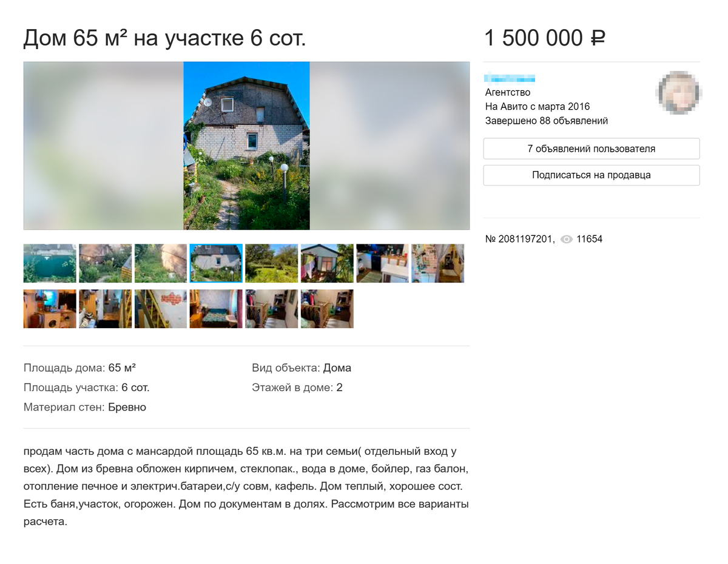Open the blurred seller name link
The image size is (728, 564).
pyautogui.click(x=510, y=78)
